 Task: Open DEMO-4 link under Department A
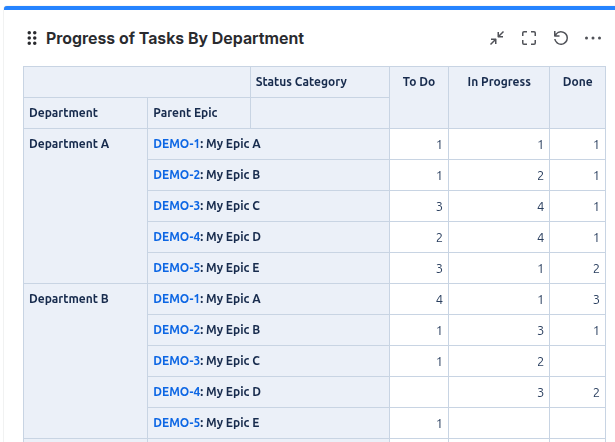click(x=176, y=237)
